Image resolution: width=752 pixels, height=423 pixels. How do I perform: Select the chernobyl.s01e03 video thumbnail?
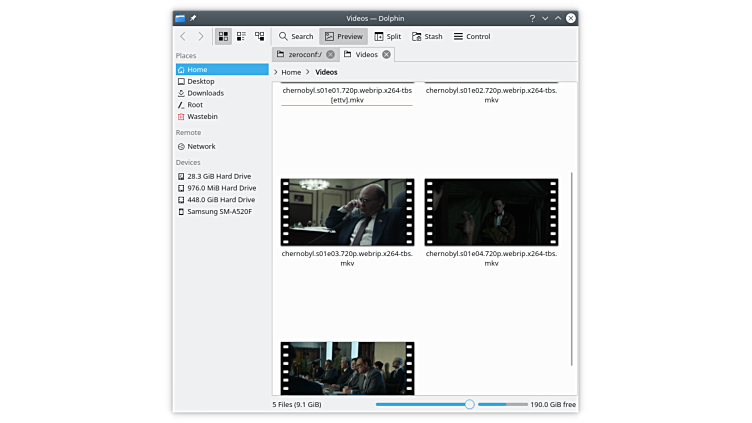pos(347,212)
